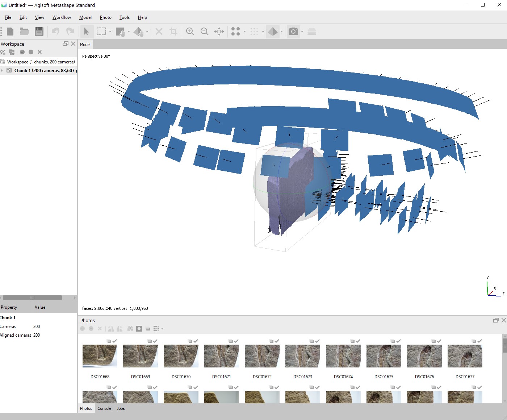Open thumbnail view mode dropdown in Photos
Screen dimensions: 507x420
162,329
